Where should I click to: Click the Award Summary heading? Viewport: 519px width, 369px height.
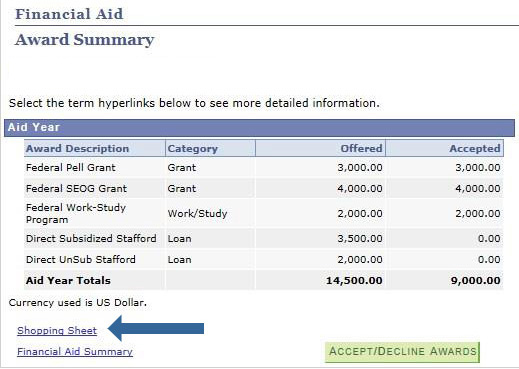pyautogui.click(x=84, y=40)
